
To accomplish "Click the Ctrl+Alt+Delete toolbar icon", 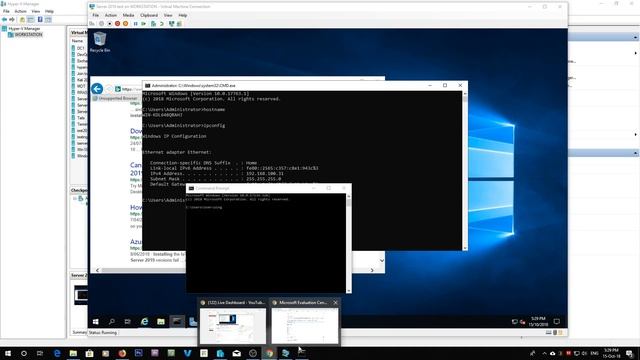I will (x=92, y=24).
